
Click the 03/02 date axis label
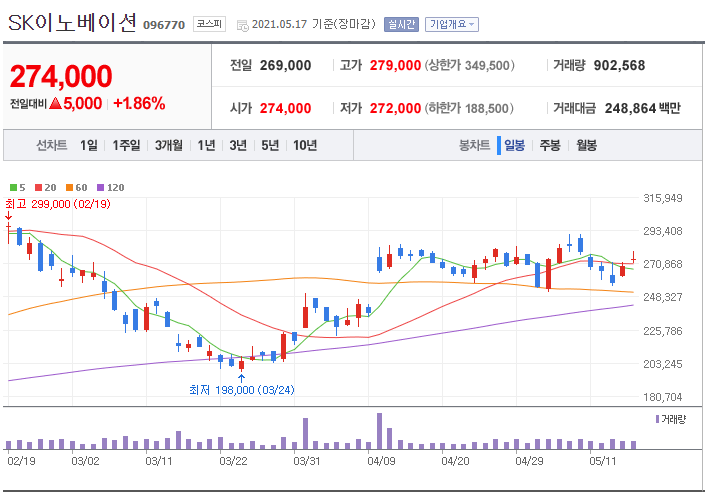pos(85,461)
